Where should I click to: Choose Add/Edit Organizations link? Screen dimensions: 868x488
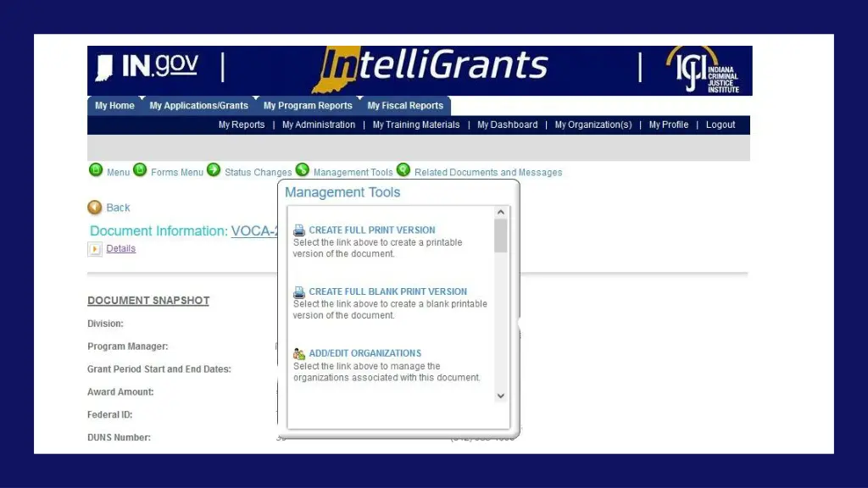tap(364, 353)
